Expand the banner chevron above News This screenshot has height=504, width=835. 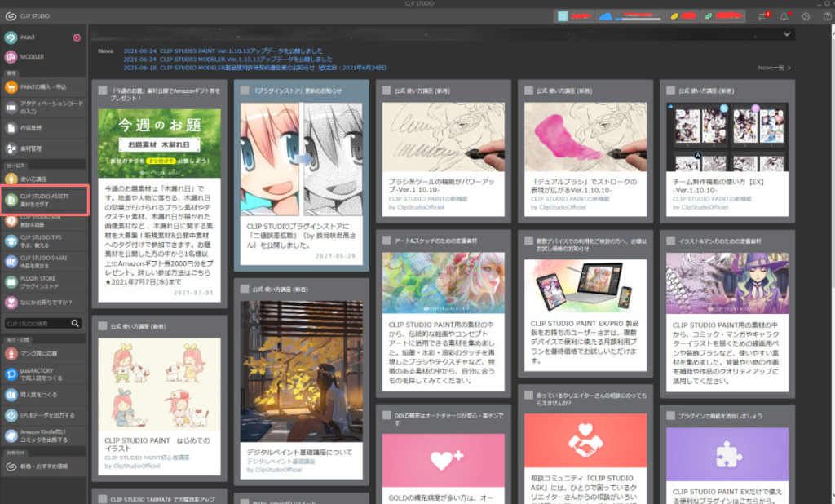[787, 34]
